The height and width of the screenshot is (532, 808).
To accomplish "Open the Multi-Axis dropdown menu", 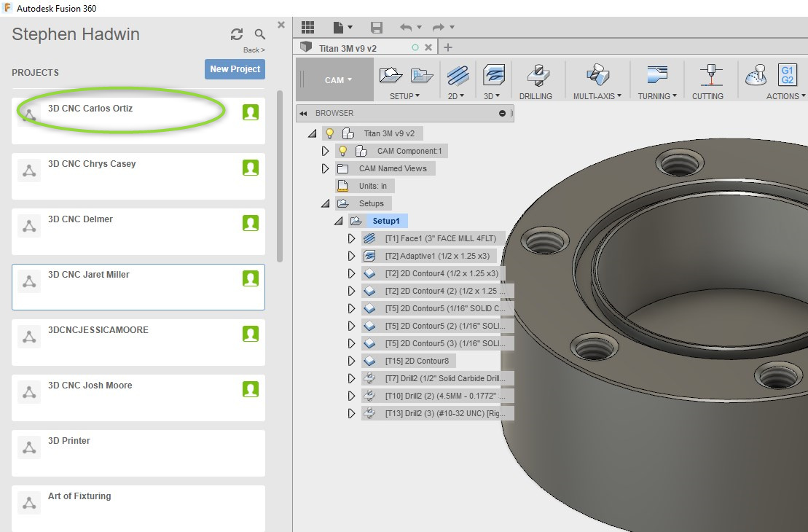I will point(597,95).
